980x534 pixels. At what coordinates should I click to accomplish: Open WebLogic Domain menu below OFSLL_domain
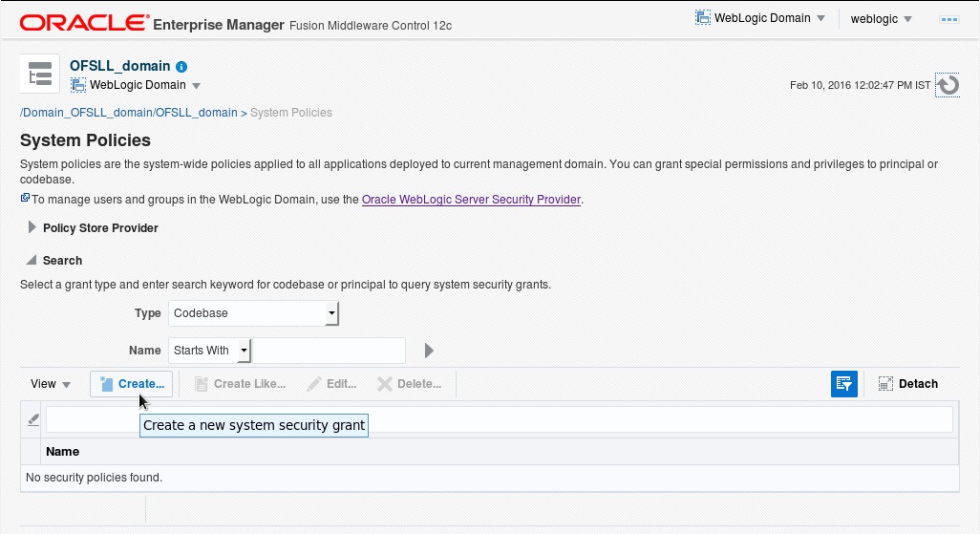tap(145, 85)
